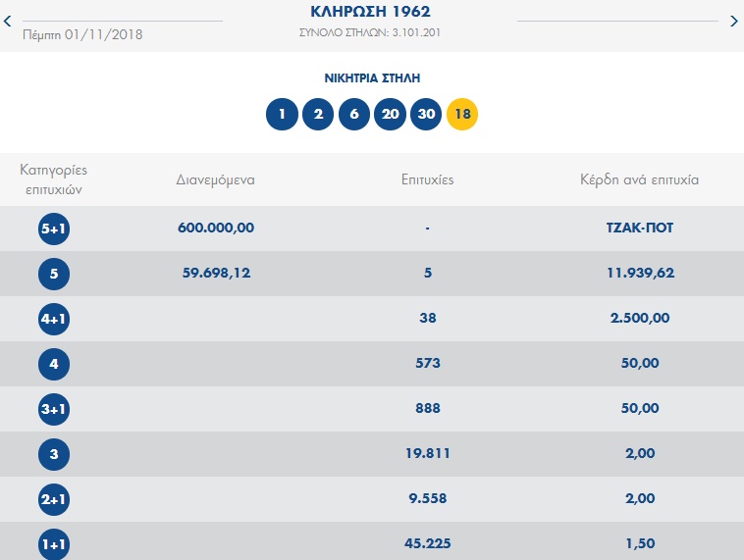744x560 pixels.
Task: Go to the next draw with right arrow
Action: coord(733,21)
